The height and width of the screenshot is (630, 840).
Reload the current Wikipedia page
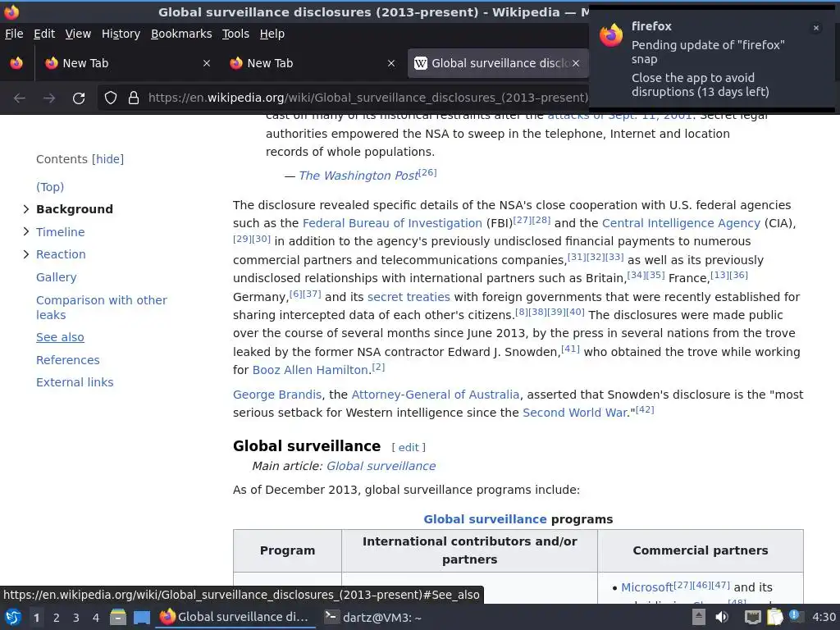(x=79, y=98)
